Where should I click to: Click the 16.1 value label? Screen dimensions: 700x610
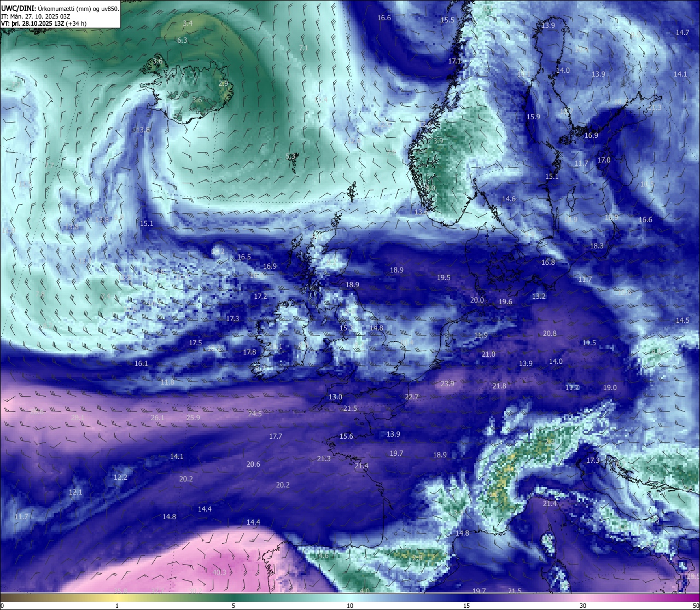pyautogui.click(x=141, y=363)
